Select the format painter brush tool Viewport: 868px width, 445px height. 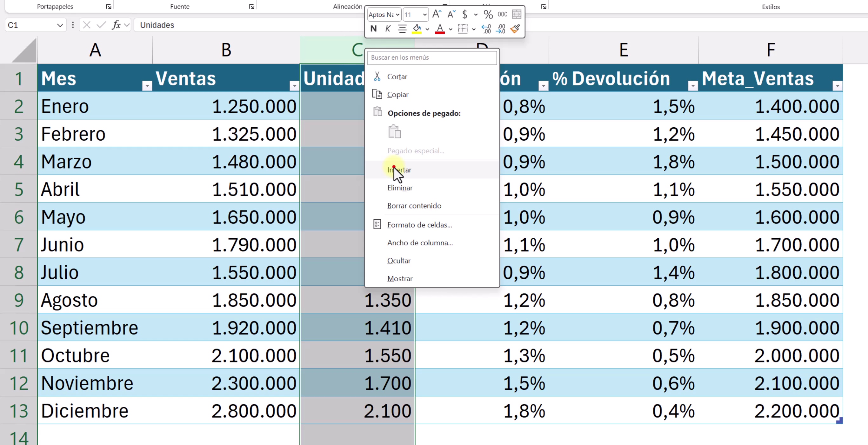(x=515, y=29)
